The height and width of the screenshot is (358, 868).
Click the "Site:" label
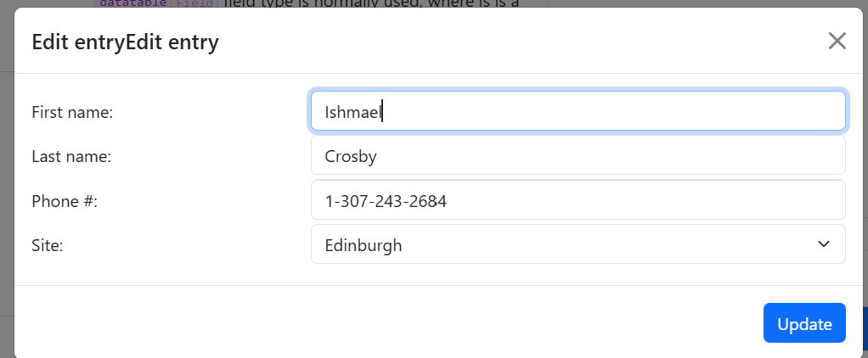48,245
